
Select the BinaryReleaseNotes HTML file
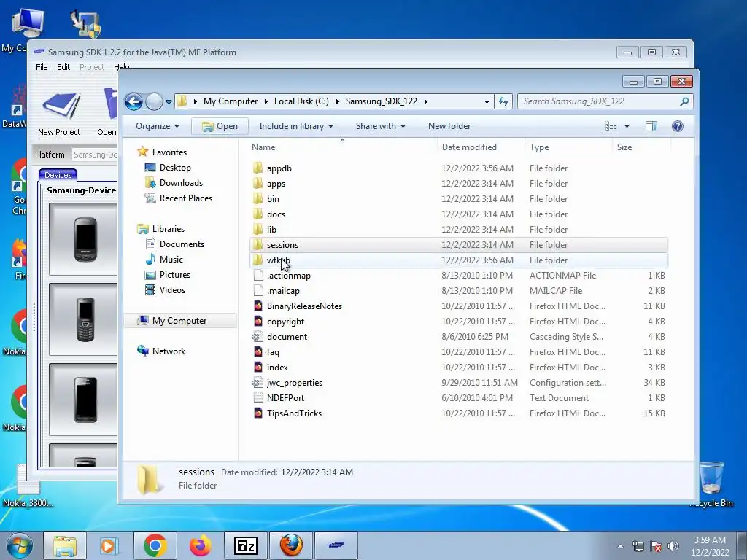(x=458, y=306)
